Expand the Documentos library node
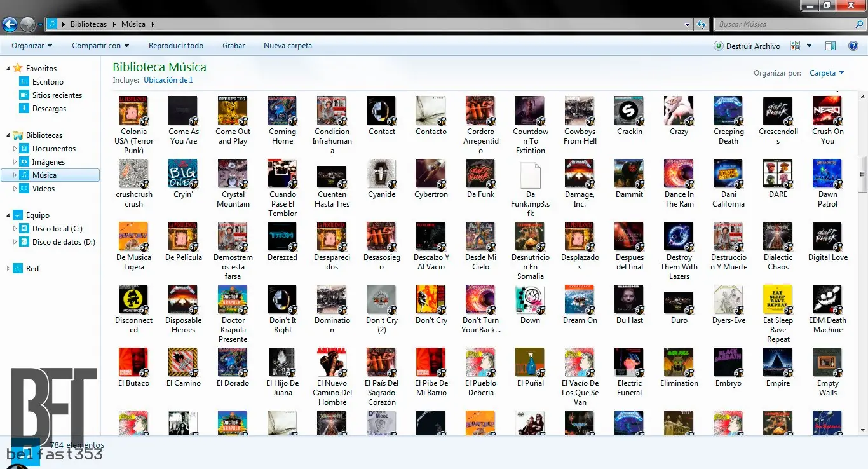Image resolution: width=868 pixels, height=469 pixels. coord(15,148)
